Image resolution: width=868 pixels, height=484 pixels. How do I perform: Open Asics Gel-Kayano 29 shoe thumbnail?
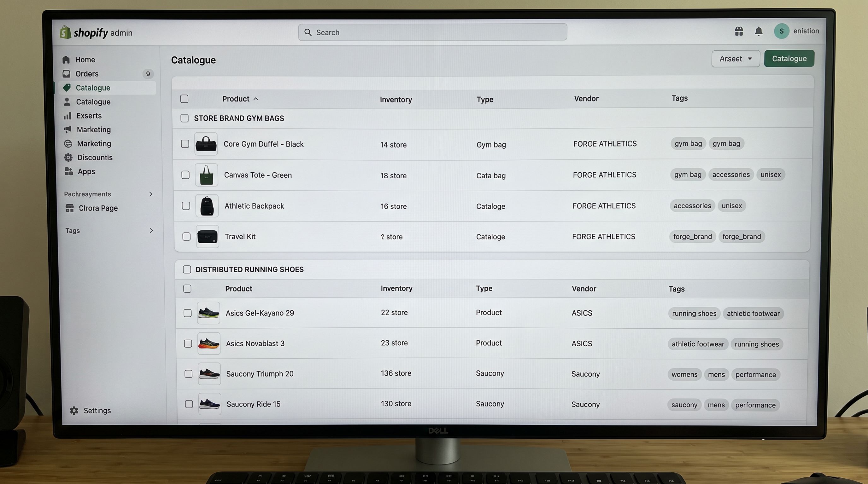(208, 313)
